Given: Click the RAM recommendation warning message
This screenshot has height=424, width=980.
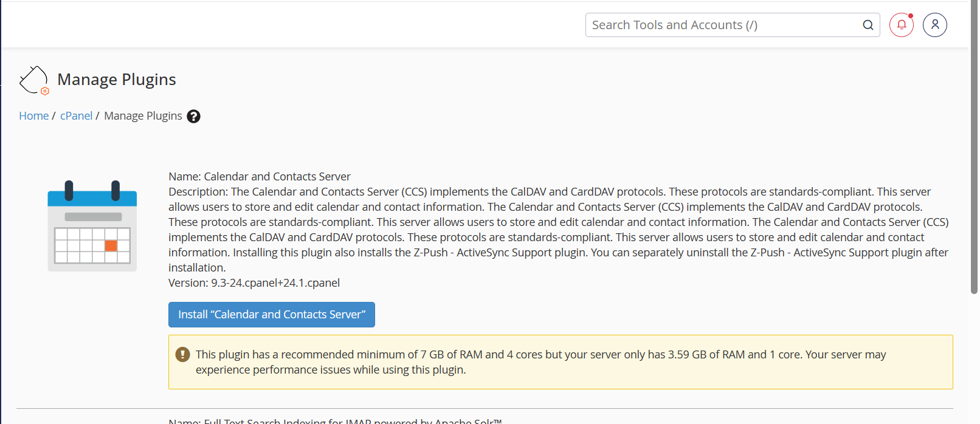Looking at the screenshot, I should [x=540, y=362].
